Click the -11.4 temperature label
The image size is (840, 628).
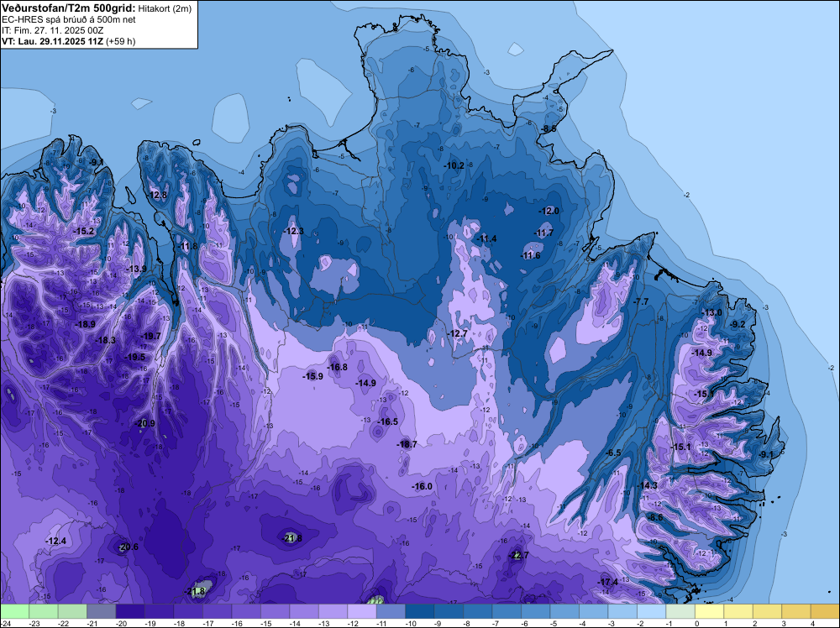(x=486, y=238)
